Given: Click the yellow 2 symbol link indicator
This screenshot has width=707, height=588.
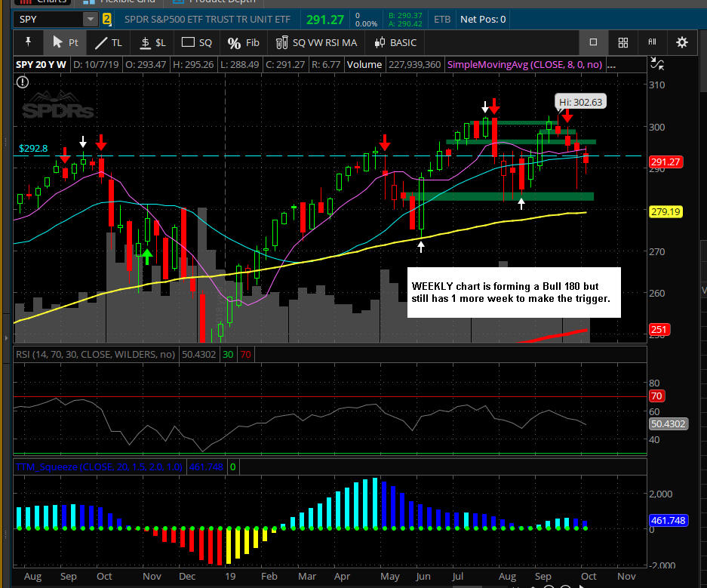Looking at the screenshot, I should 107,19.
